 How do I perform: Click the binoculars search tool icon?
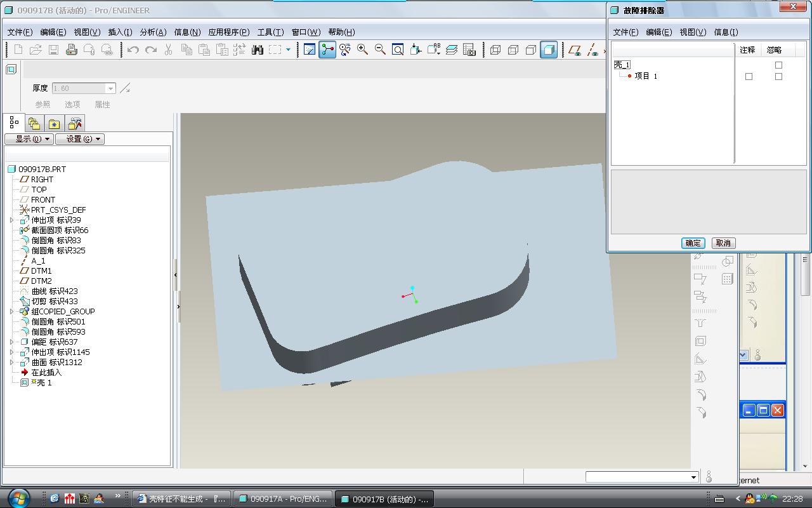257,50
